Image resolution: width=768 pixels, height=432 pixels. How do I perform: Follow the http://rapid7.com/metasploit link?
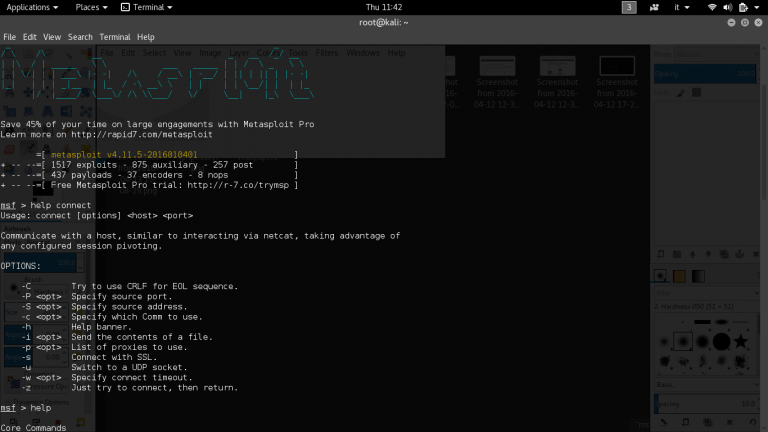tap(142, 135)
